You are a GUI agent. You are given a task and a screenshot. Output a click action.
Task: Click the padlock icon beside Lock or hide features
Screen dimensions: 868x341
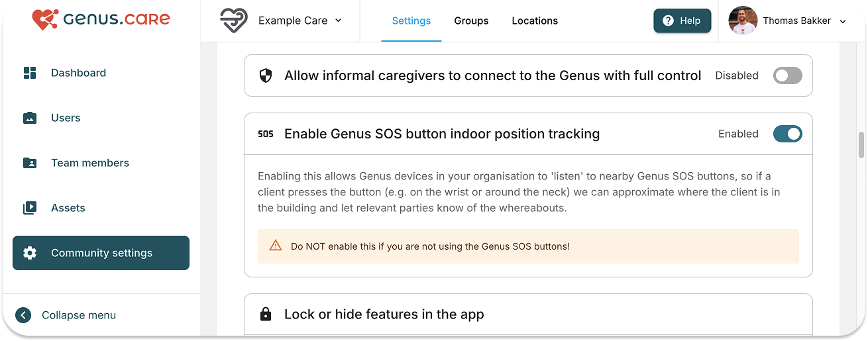(266, 314)
